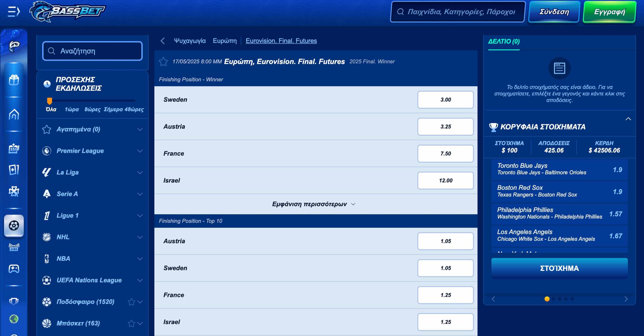Open the gift box promotions icon
Screen dimensions: 644x336
point(14,80)
